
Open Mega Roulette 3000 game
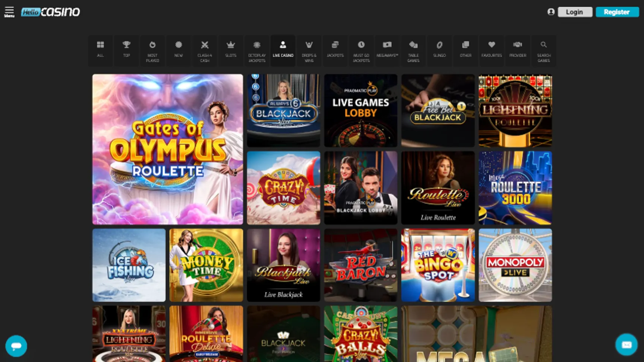tap(515, 188)
